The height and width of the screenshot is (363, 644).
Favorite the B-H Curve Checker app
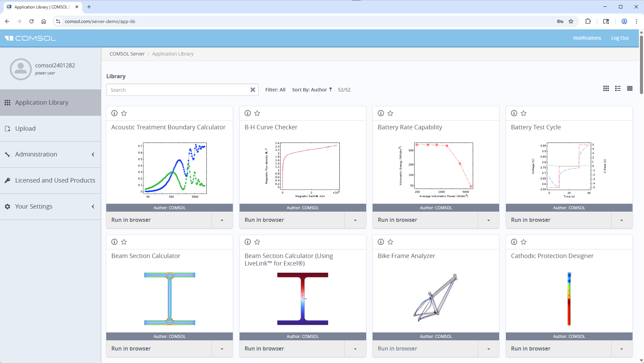coord(257,113)
